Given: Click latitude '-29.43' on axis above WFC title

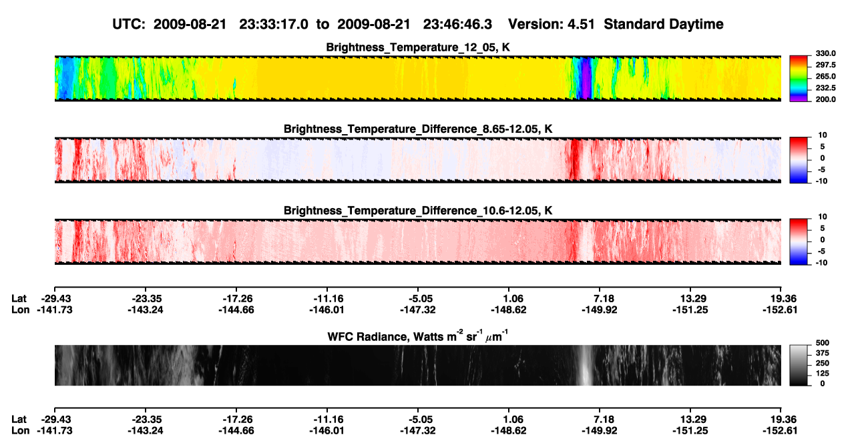Looking at the screenshot, I should pyautogui.click(x=55, y=298).
